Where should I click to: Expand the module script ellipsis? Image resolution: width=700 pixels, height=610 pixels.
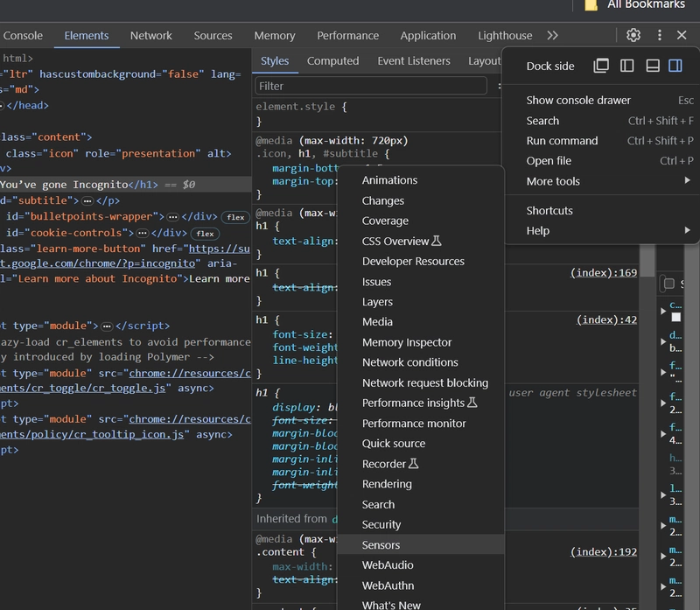click(107, 326)
